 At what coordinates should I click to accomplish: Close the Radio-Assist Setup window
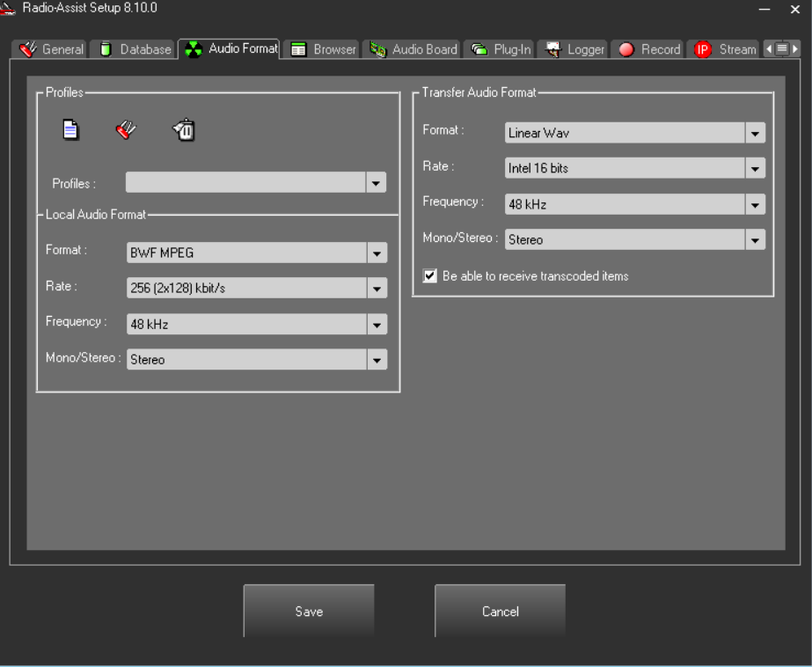795,9
